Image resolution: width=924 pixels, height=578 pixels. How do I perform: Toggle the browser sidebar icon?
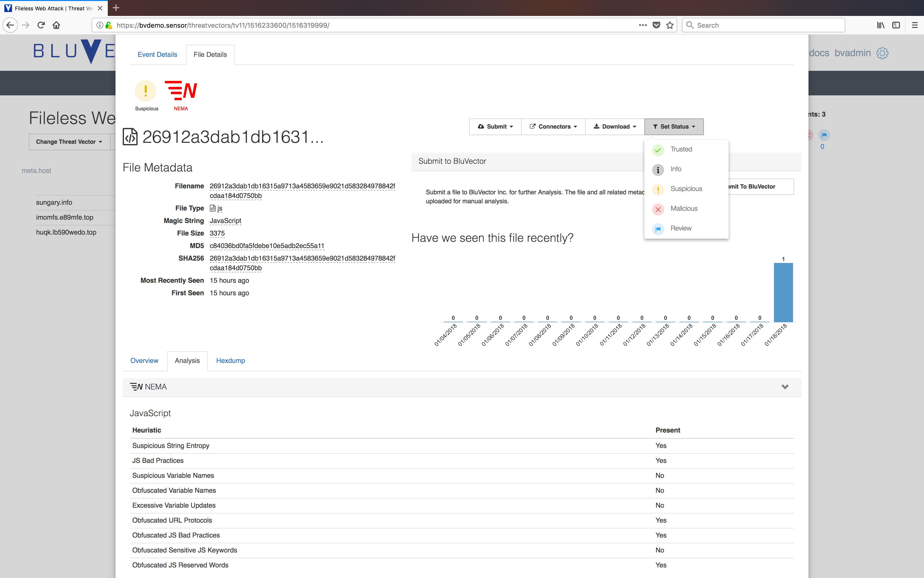pyautogui.click(x=896, y=25)
